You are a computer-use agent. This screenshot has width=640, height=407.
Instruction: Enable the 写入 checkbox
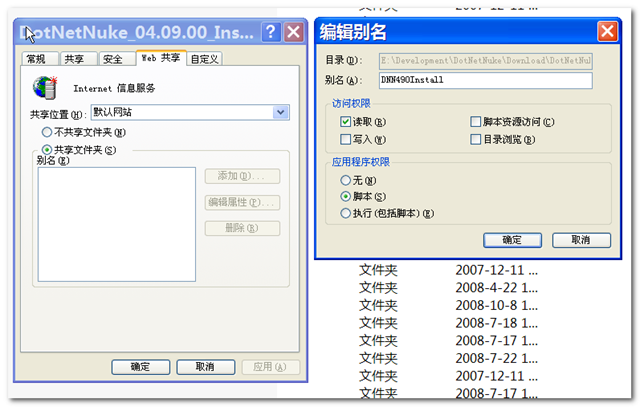tap(345, 139)
